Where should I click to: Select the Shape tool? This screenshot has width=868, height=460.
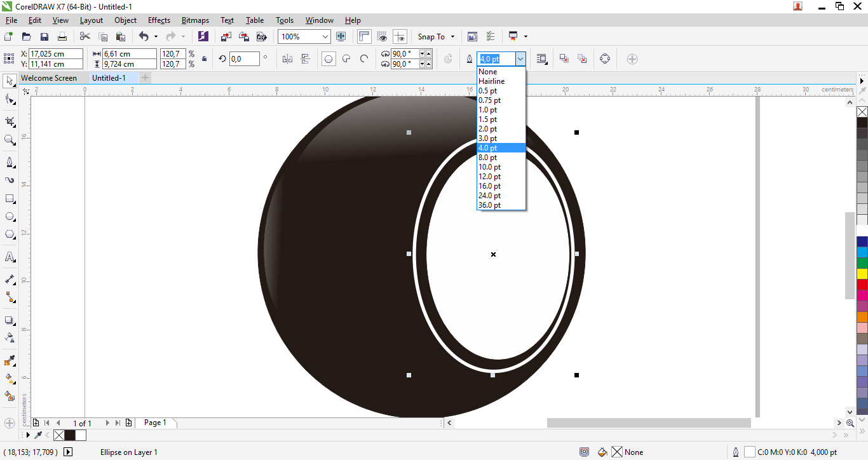pos(9,98)
